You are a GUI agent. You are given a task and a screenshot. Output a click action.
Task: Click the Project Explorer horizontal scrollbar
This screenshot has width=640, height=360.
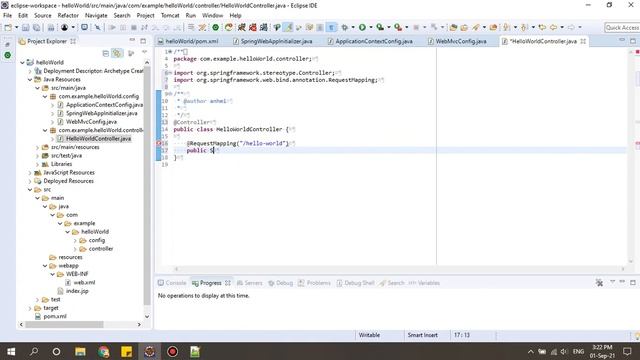64,324
